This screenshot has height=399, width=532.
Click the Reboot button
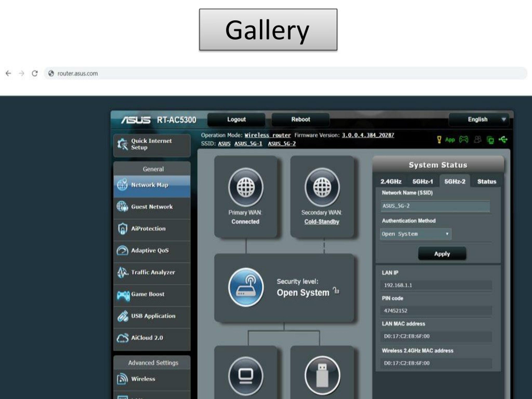coord(301,119)
